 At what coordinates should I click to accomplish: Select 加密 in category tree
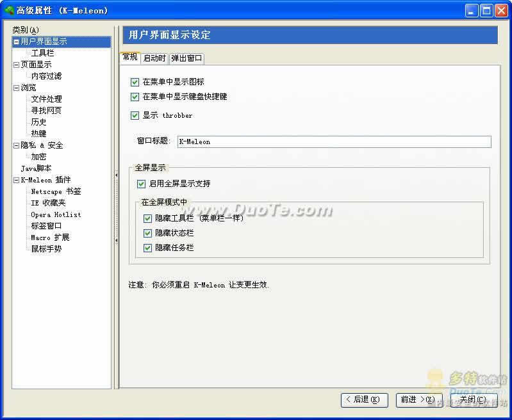pos(38,157)
